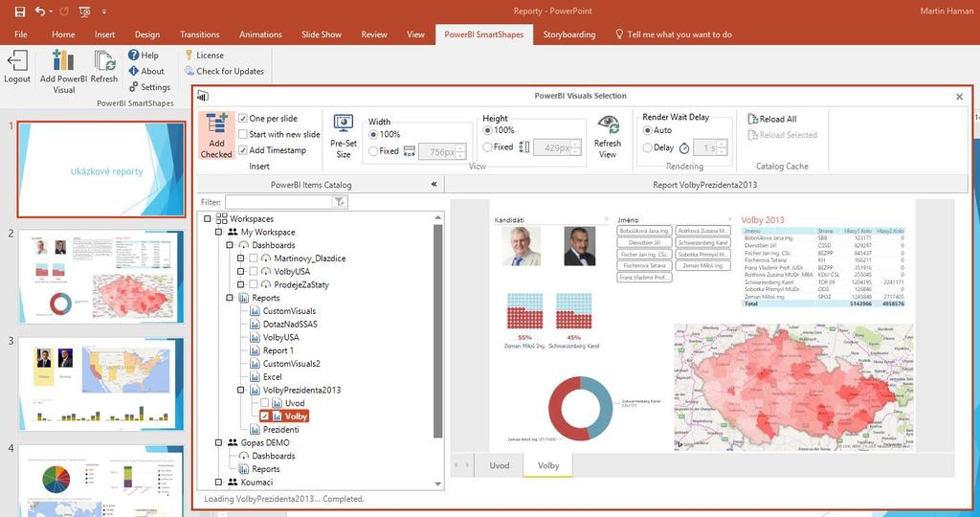This screenshot has height=517, width=980.
Task: Check Martinovy_Dlazdice dashboard checkbox
Action: click(x=254, y=258)
